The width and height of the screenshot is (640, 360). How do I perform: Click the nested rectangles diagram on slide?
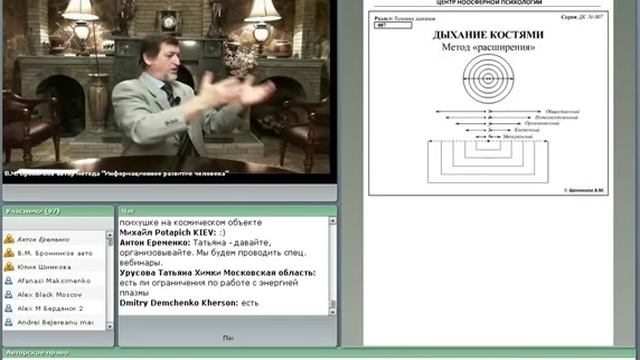488,162
